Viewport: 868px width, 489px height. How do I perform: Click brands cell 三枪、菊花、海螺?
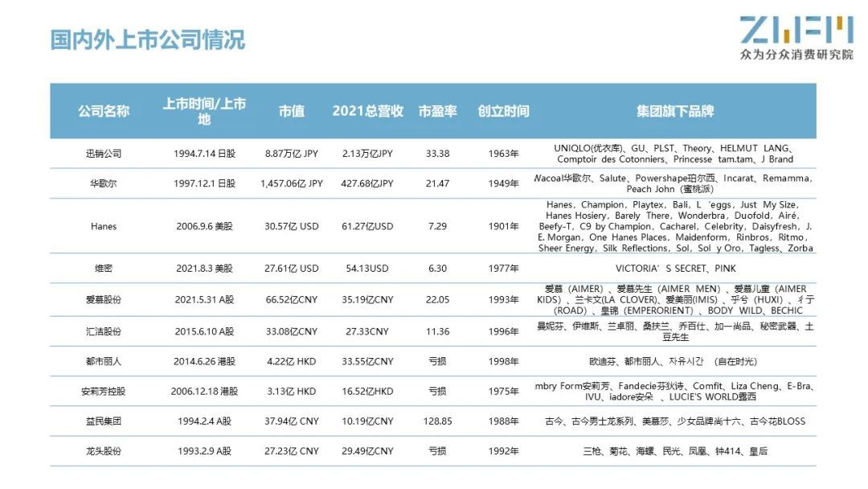[x=675, y=450]
